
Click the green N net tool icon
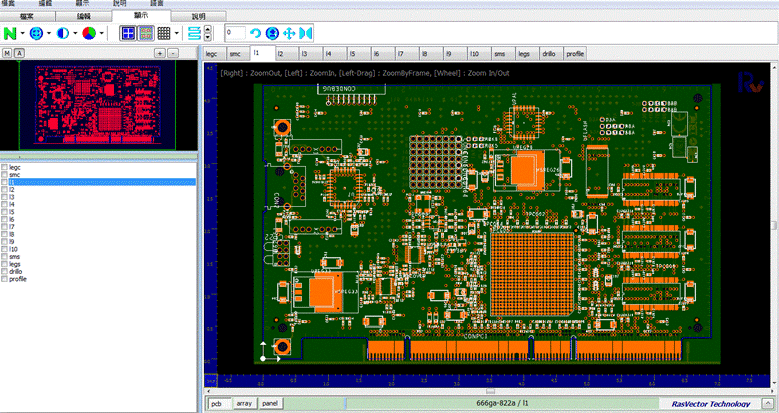pos(11,33)
